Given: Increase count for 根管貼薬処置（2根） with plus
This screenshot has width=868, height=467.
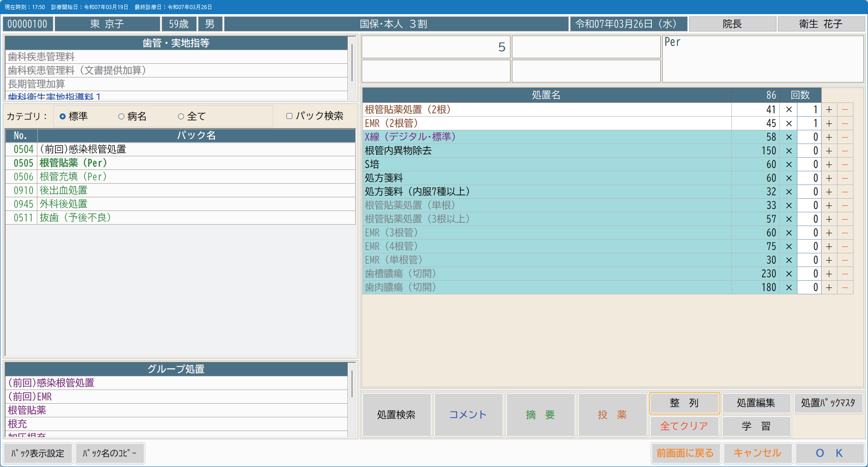Looking at the screenshot, I should tap(829, 110).
